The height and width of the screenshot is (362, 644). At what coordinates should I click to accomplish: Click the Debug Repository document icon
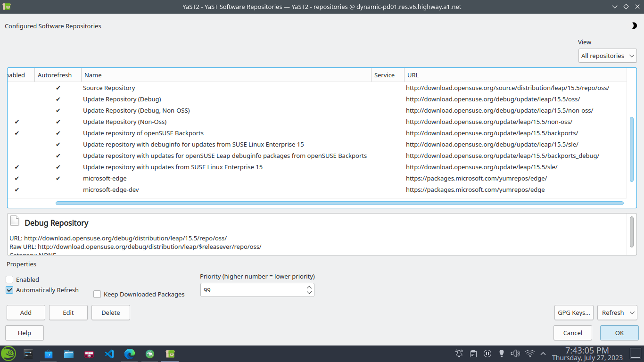tap(15, 221)
